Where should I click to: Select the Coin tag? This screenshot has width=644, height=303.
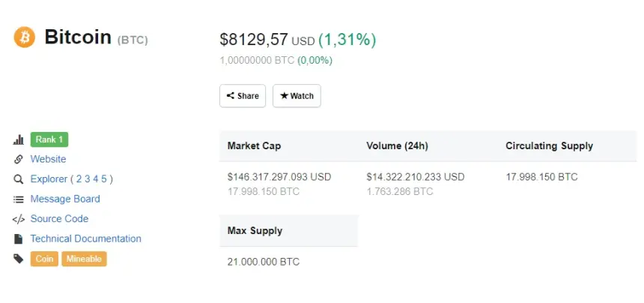click(44, 259)
